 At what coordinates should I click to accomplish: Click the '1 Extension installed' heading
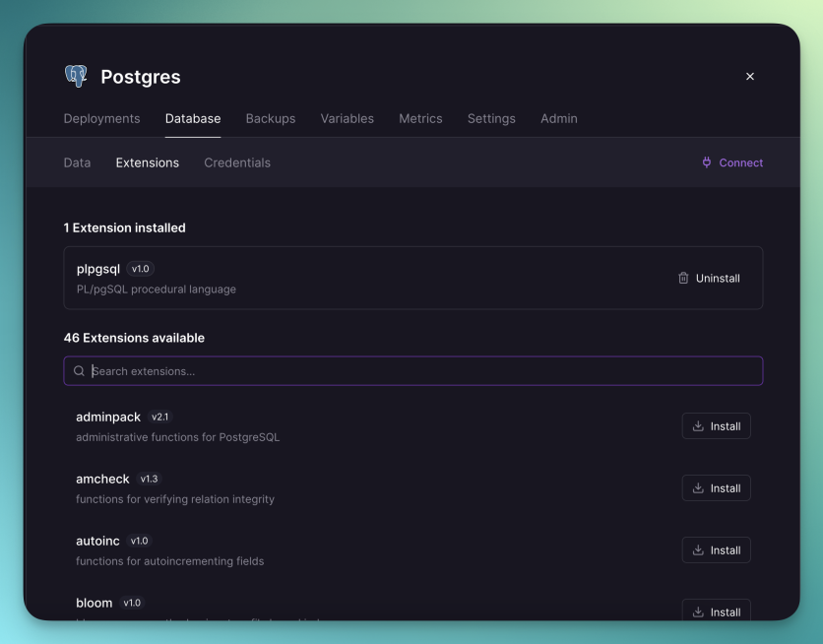(124, 227)
